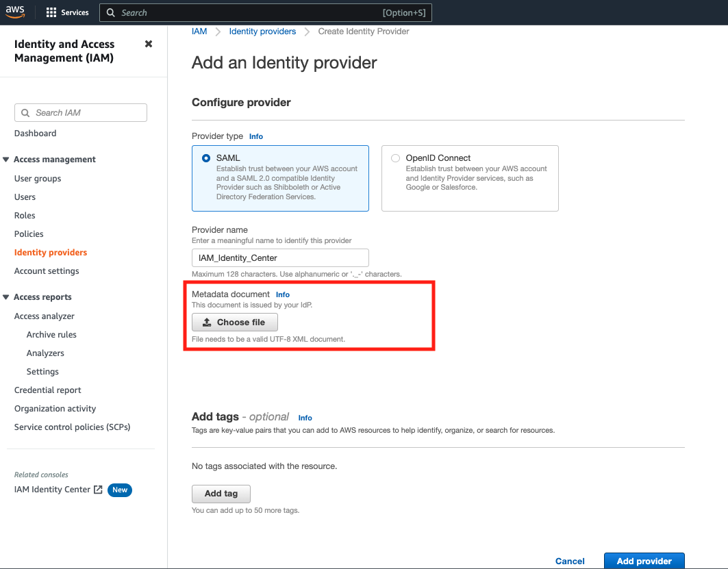Click the top search bar magnifier icon
728x569 pixels.
click(110, 12)
